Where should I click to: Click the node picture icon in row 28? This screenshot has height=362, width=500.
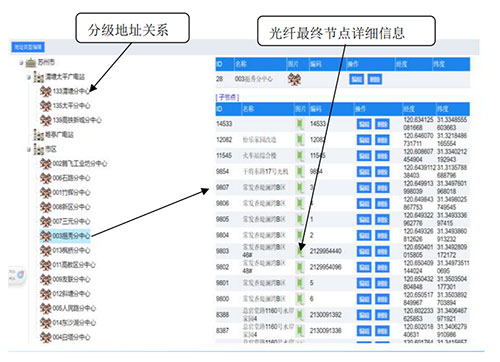[294, 79]
